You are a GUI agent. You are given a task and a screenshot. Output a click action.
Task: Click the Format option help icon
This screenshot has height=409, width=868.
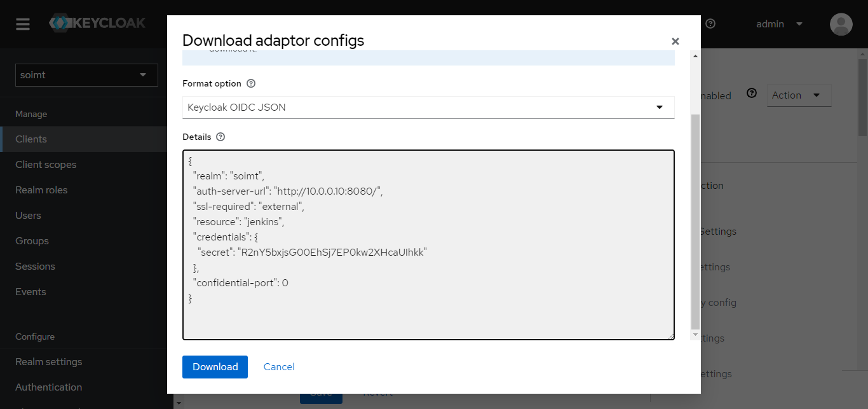[251, 83]
